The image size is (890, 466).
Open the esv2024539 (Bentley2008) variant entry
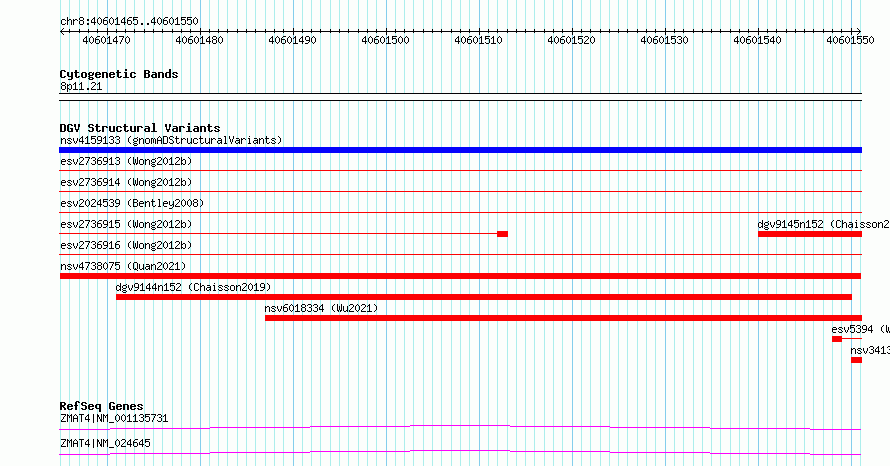pyautogui.click(x=132, y=203)
